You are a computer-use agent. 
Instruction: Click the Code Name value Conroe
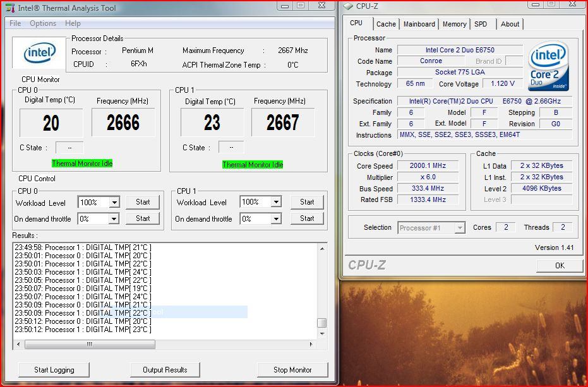431,61
